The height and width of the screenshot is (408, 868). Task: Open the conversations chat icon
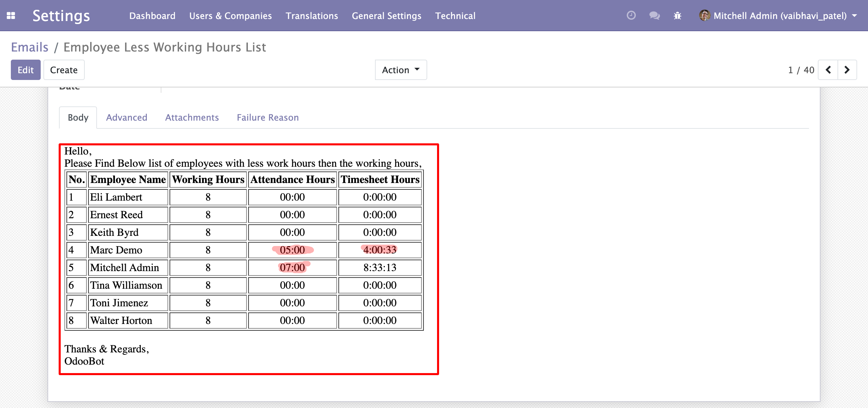(654, 16)
